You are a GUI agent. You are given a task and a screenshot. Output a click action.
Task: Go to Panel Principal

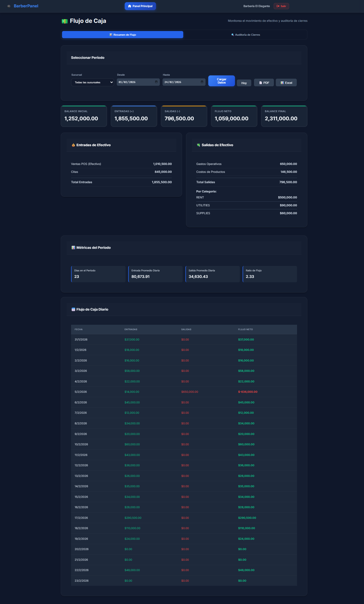[x=140, y=6]
